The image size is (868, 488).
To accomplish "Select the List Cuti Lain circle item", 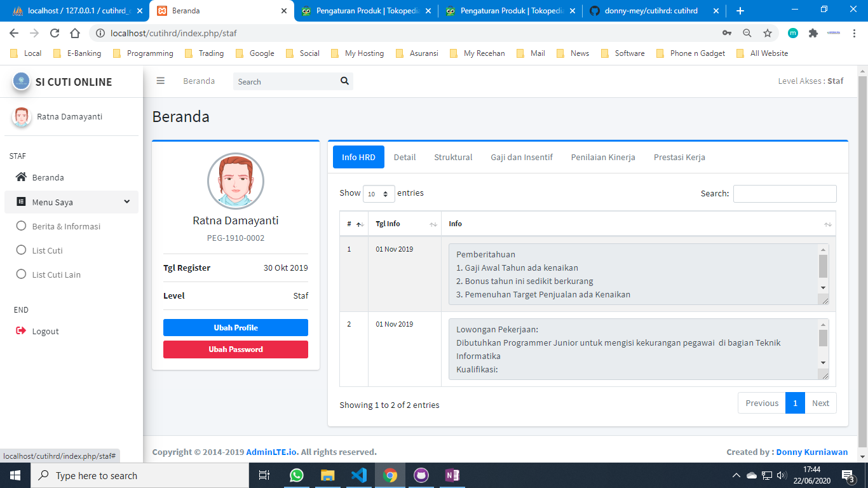I will [21, 274].
